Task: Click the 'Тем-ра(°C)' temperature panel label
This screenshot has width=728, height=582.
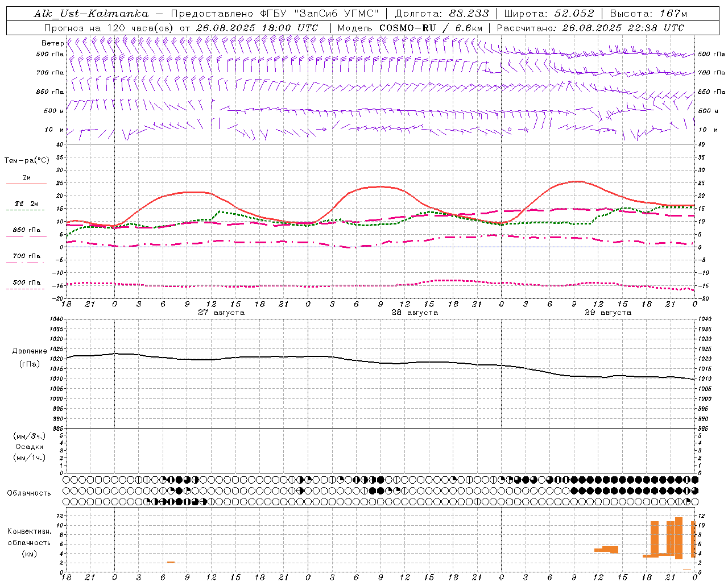Action: pyautogui.click(x=27, y=161)
